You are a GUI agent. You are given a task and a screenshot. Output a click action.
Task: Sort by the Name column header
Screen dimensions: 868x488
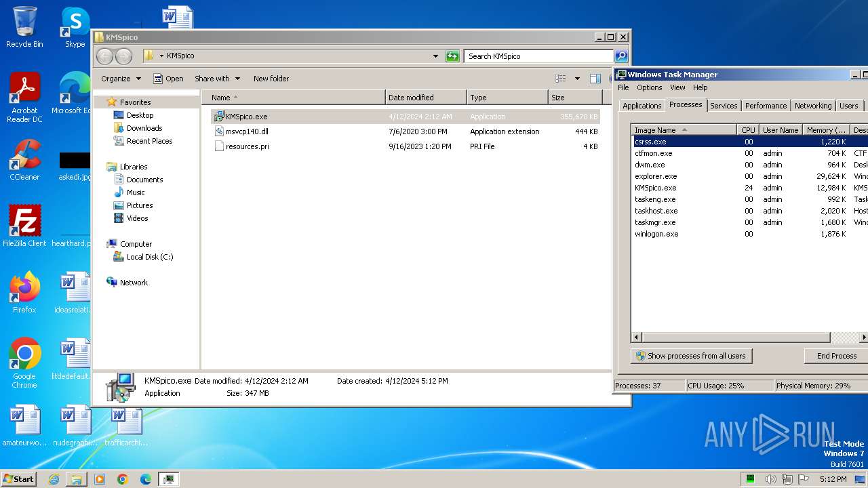pyautogui.click(x=293, y=98)
